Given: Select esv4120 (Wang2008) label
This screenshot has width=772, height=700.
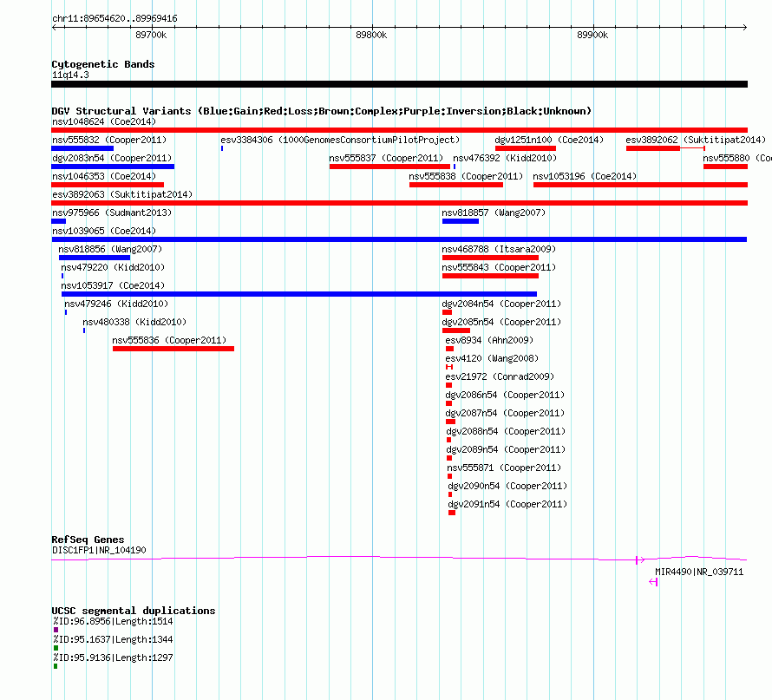Looking at the screenshot, I should point(492,358).
